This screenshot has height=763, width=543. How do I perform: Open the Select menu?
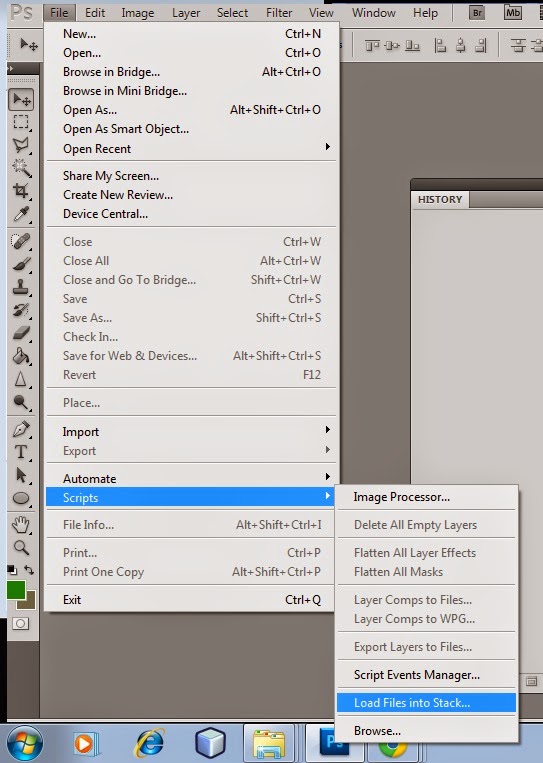click(233, 13)
